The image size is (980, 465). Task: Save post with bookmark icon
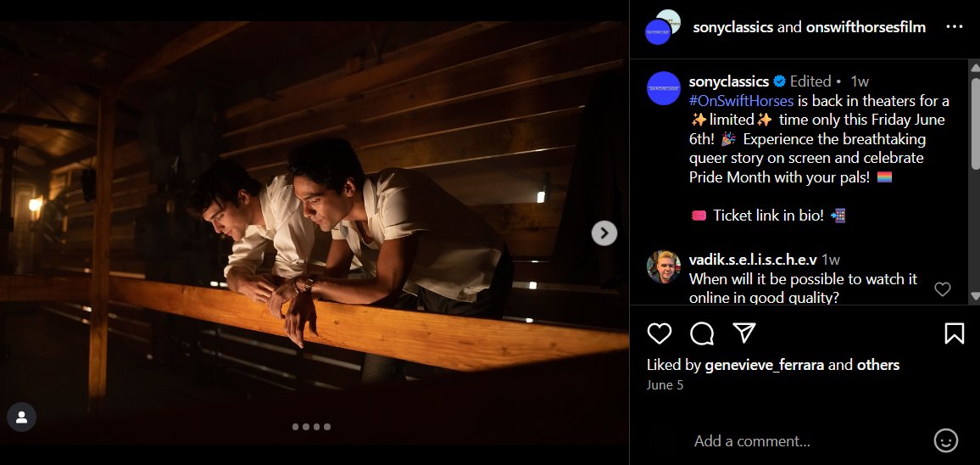pos(954,333)
